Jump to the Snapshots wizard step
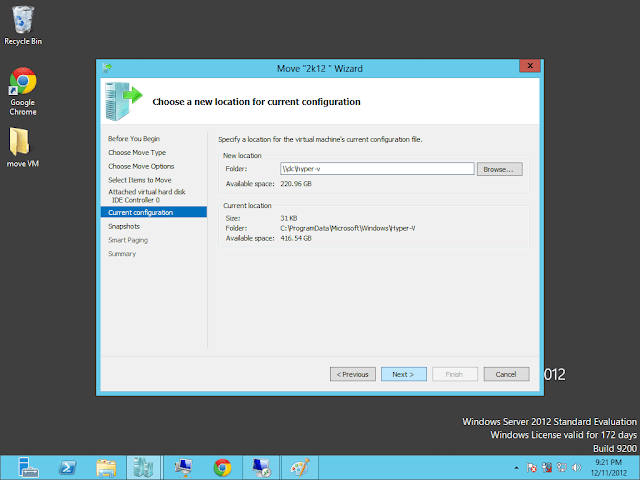Viewport: 640px width, 480px height. coord(125,226)
